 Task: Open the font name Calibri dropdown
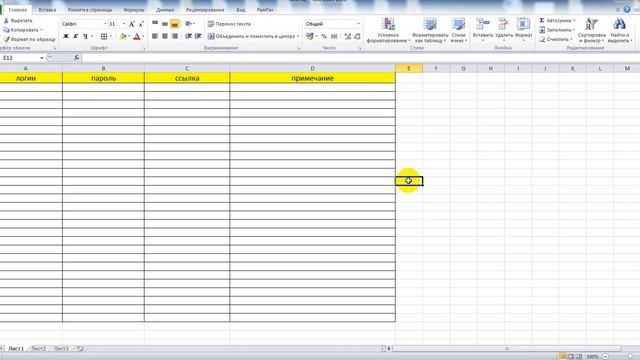pyautogui.click(x=105, y=24)
